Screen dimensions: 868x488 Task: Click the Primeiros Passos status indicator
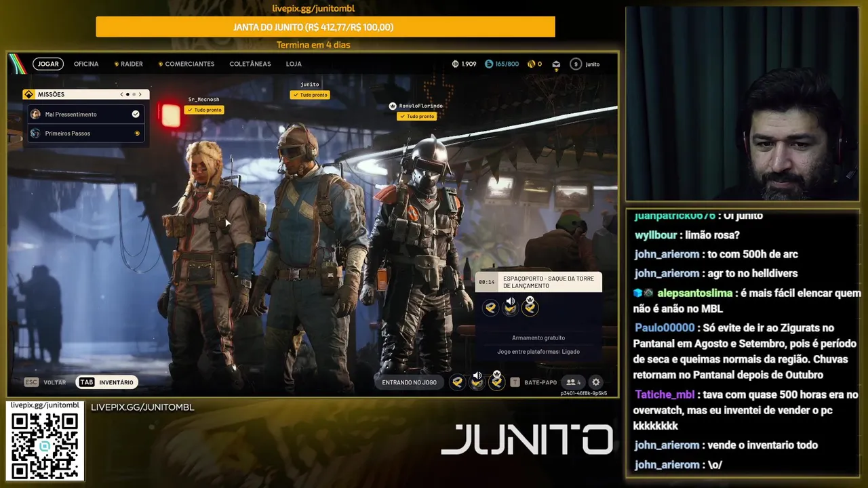pyautogui.click(x=137, y=134)
